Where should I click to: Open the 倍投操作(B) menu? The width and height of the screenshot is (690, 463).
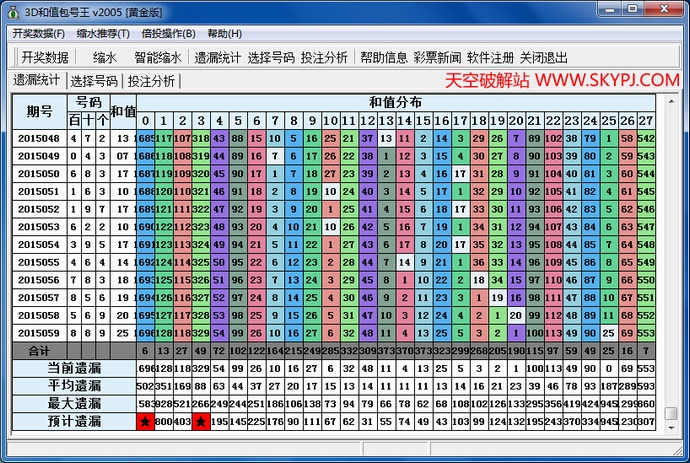pos(168,33)
